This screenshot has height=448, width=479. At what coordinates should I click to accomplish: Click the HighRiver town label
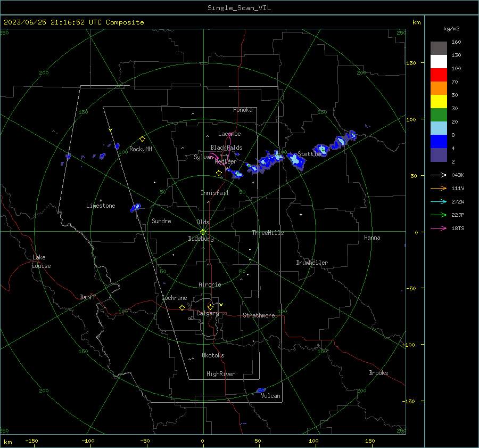click(221, 374)
